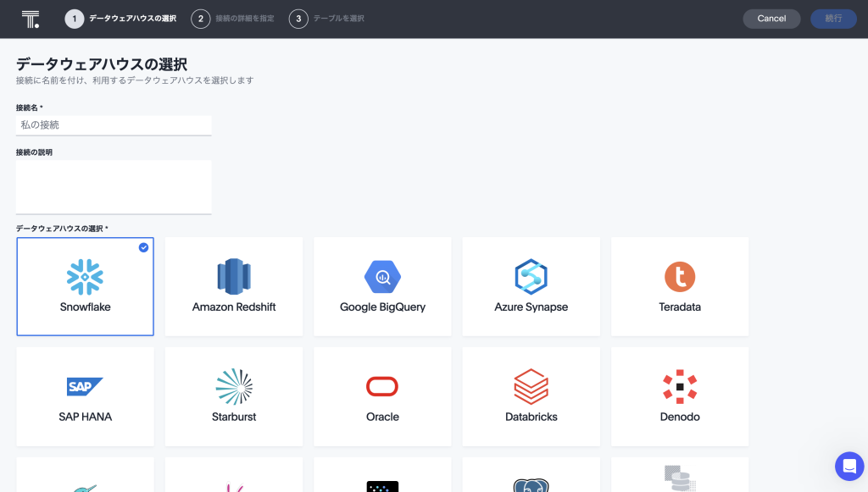Viewport: 868px width, 492px height.
Task: Pick the Databricks icon tile
Action: [x=531, y=387]
